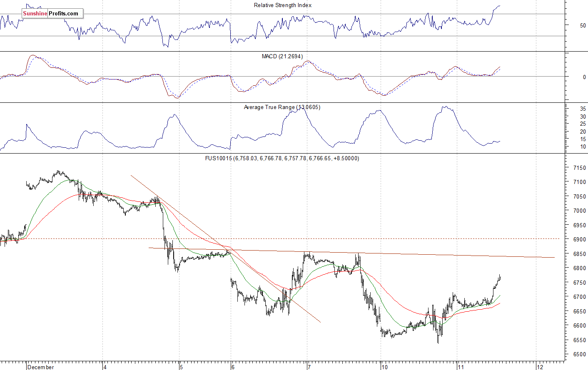Select the FUS10015 price data header
This screenshot has height=370, width=588.
coord(282,158)
